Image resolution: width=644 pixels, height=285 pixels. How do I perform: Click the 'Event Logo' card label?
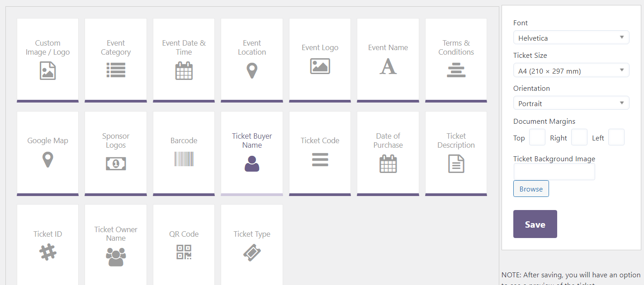point(320,47)
